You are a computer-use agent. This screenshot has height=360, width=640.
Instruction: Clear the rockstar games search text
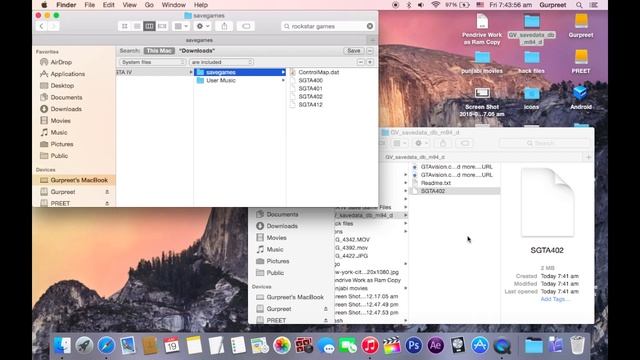click(x=370, y=26)
